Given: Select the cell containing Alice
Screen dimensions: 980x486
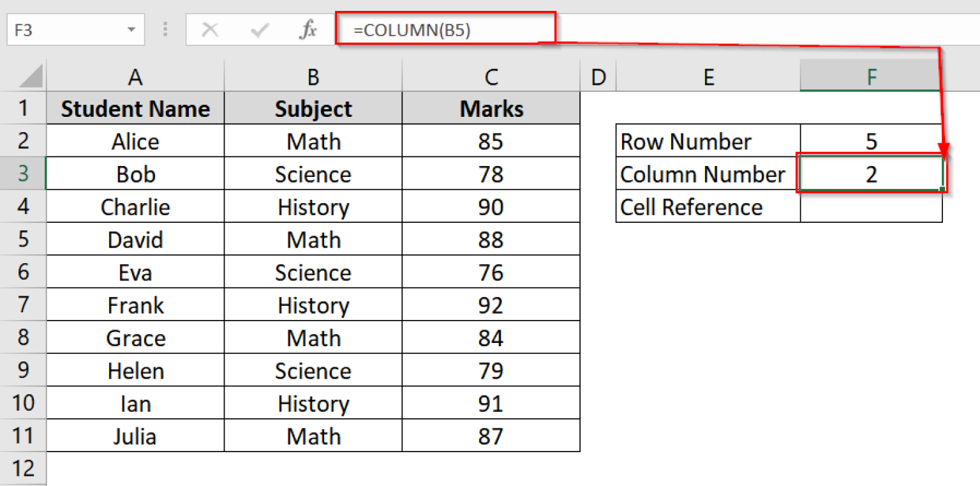Looking at the screenshot, I should pos(135,140).
